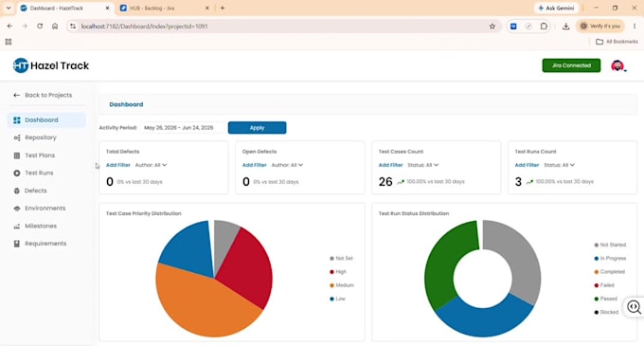Open Dashboard in the sidebar
The width and height of the screenshot is (644, 346).
click(46, 120)
